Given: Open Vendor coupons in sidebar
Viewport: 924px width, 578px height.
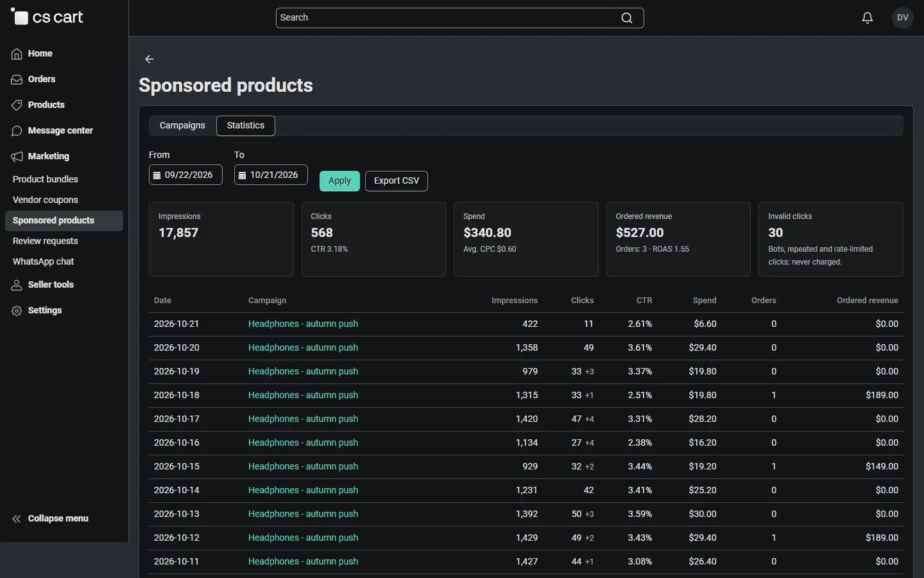Looking at the screenshot, I should [46, 200].
